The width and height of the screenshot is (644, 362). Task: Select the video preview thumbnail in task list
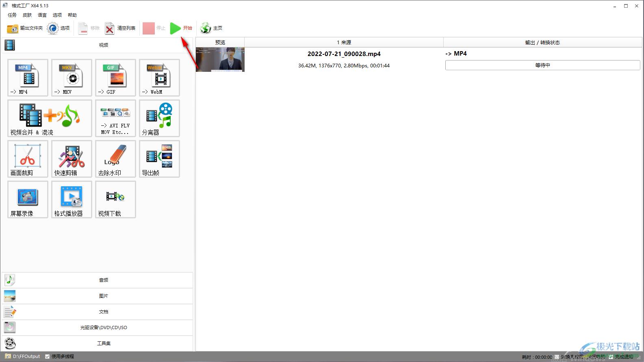[220, 60]
